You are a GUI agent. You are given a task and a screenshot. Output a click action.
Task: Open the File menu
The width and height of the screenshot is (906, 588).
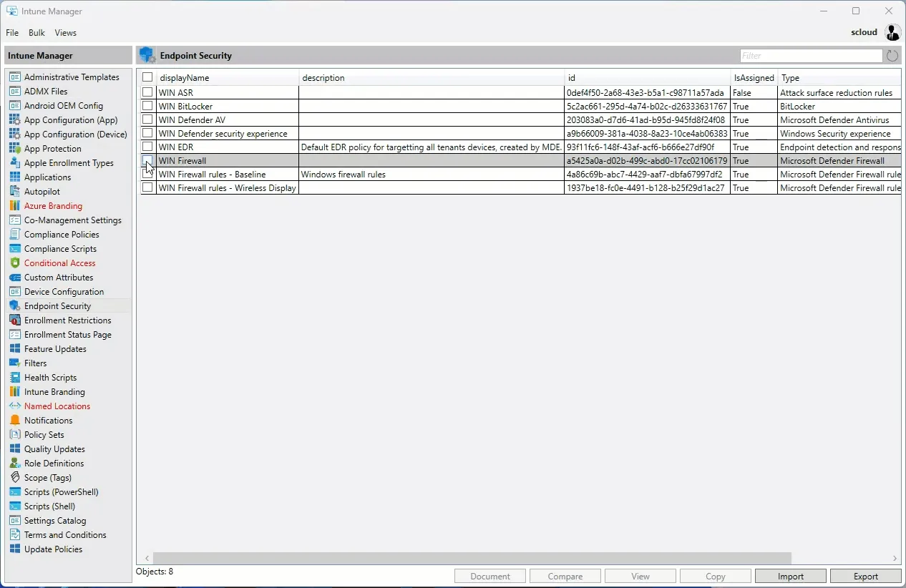12,33
